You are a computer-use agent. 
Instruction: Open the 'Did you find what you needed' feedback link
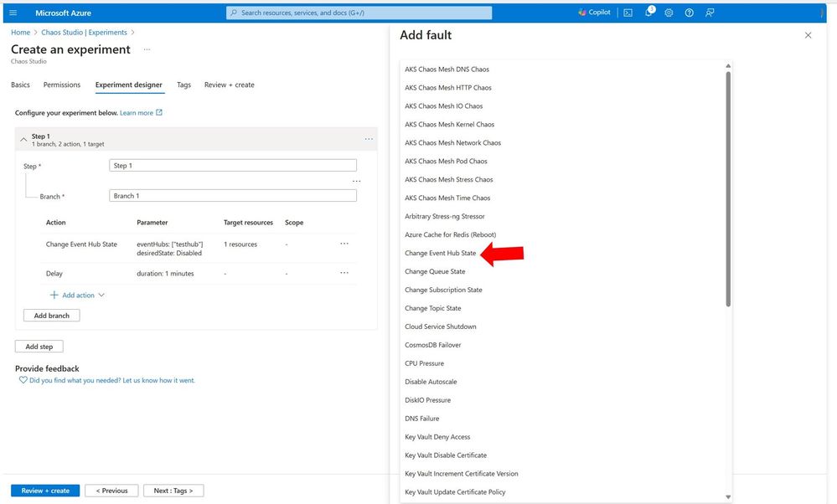112,380
